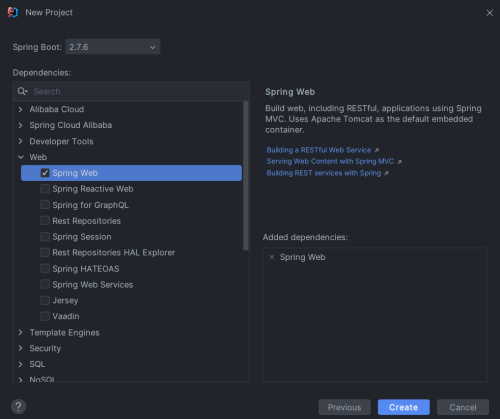Expand the Alibaba Cloud category
The image size is (500, 419).
tap(21, 109)
